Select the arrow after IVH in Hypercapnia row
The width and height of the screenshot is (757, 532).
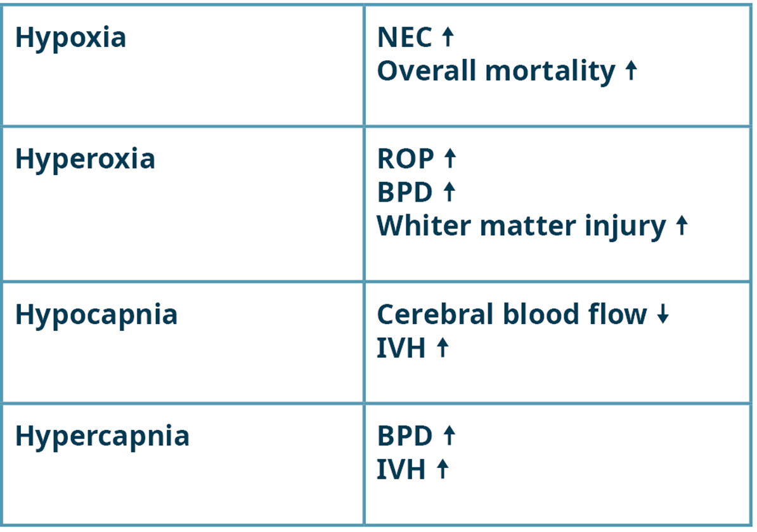coord(443,469)
